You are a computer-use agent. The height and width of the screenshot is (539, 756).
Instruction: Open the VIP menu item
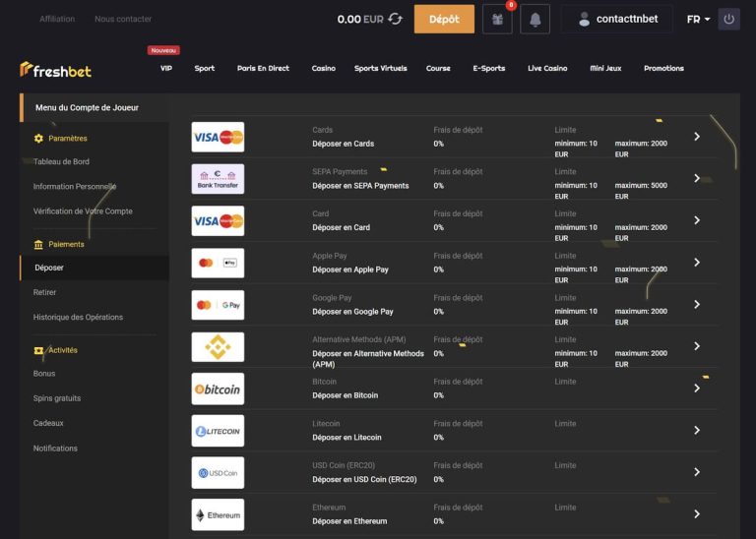tap(165, 69)
